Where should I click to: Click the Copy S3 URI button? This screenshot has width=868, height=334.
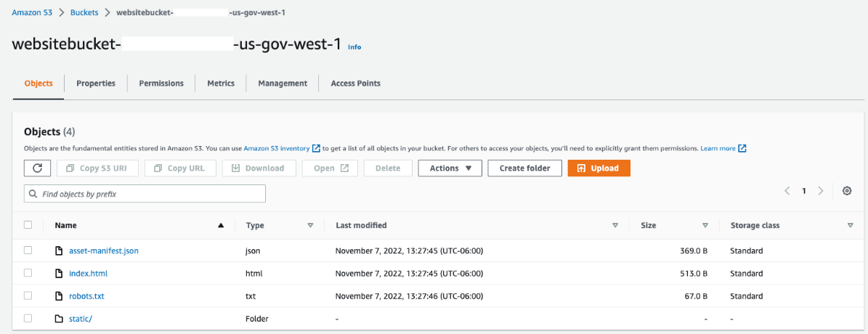(97, 168)
